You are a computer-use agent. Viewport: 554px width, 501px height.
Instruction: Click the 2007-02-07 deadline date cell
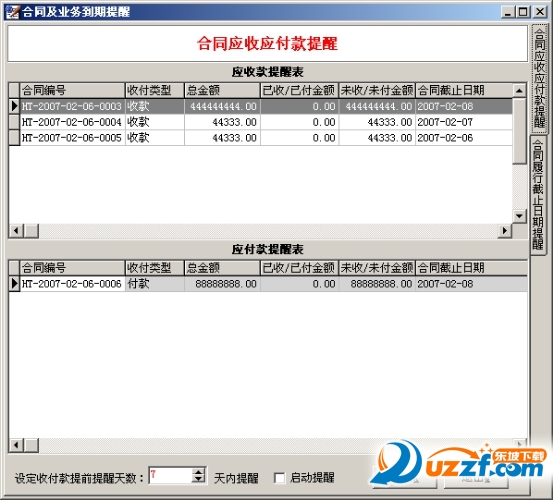coord(464,122)
